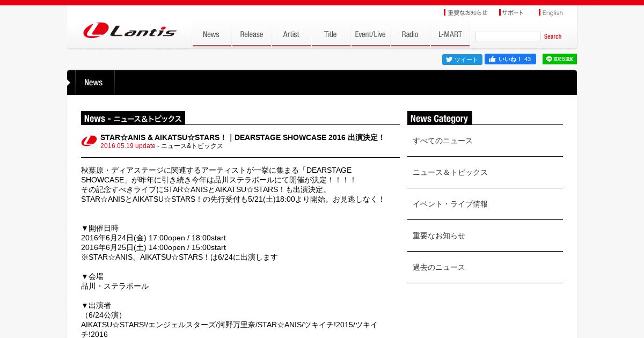Open the Artist navigation menu

point(291,34)
